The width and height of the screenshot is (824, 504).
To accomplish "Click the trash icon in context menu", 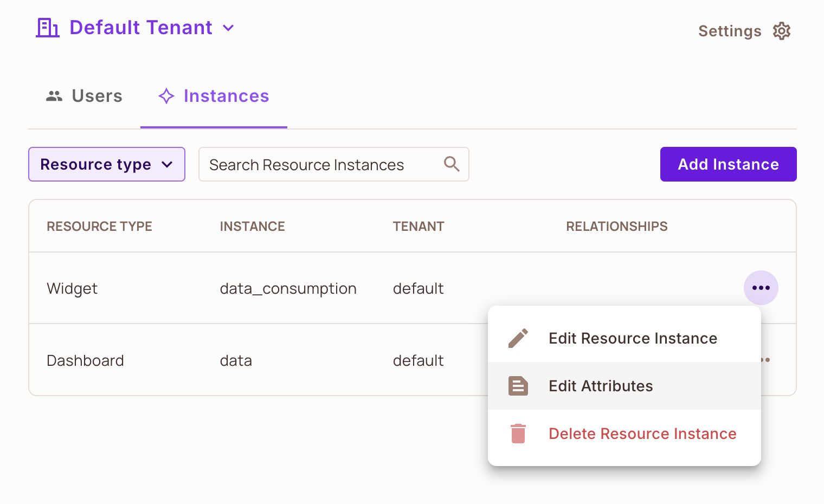I will pyautogui.click(x=518, y=434).
